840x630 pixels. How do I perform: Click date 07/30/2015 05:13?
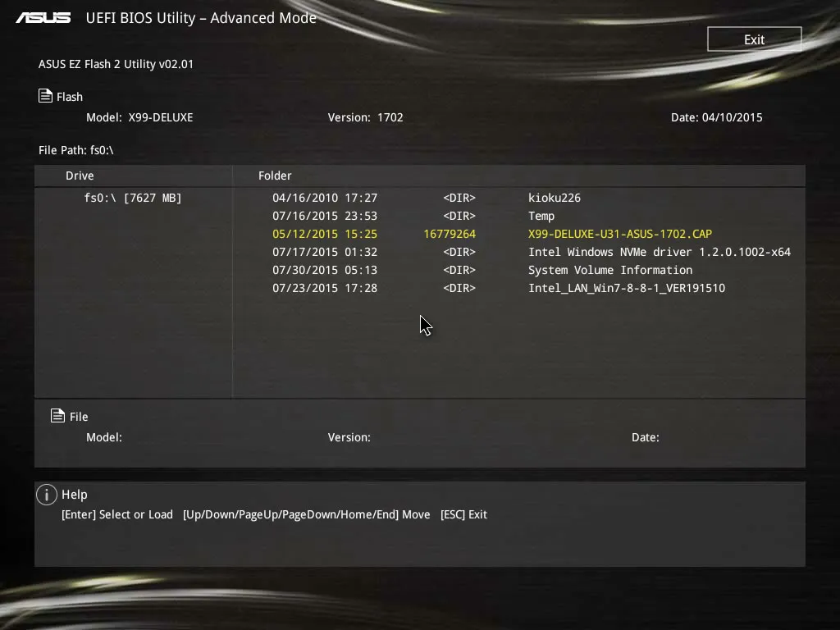[325, 270]
